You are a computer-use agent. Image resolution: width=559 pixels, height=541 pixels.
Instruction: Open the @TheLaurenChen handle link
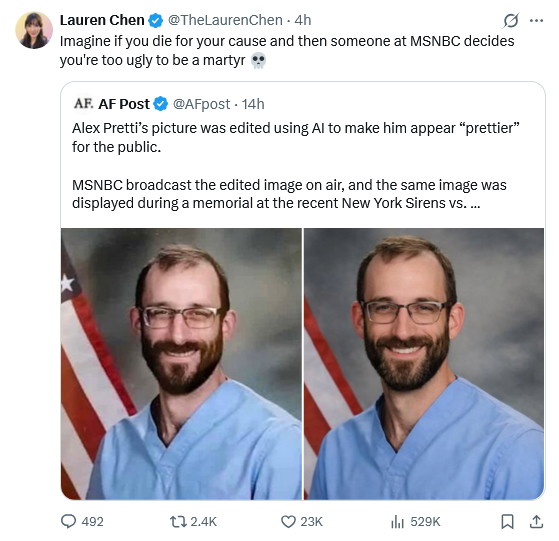click(x=225, y=20)
